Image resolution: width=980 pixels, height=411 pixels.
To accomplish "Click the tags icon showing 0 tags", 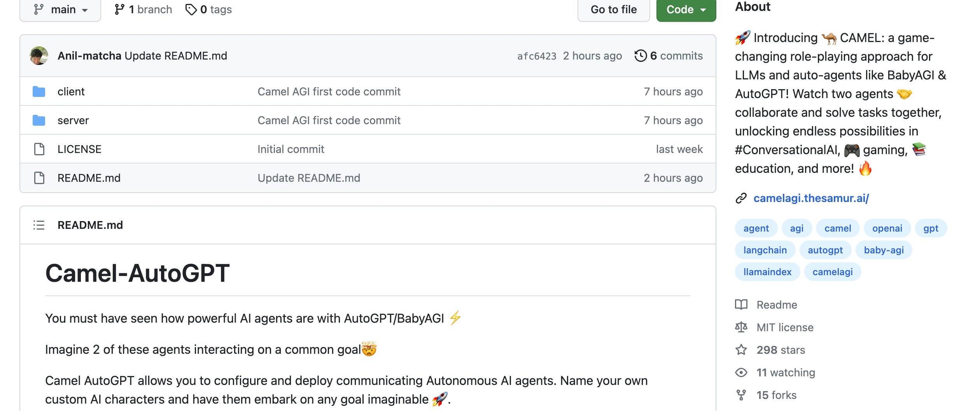I will (x=191, y=9).
